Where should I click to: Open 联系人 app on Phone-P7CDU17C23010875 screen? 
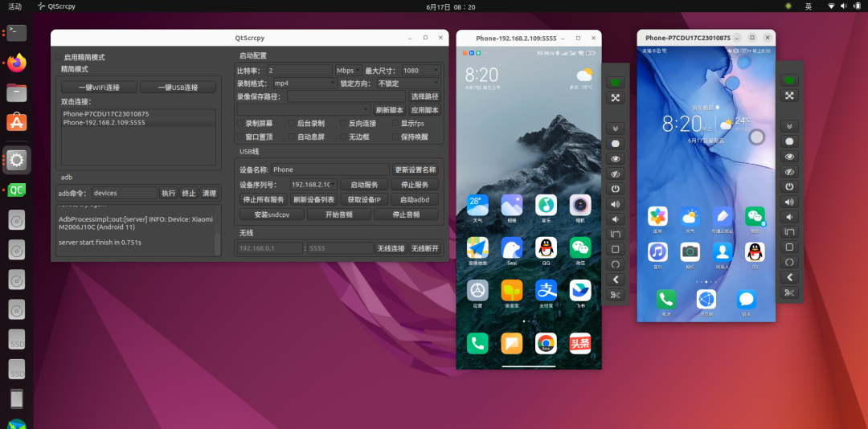(x=723, y=252)
